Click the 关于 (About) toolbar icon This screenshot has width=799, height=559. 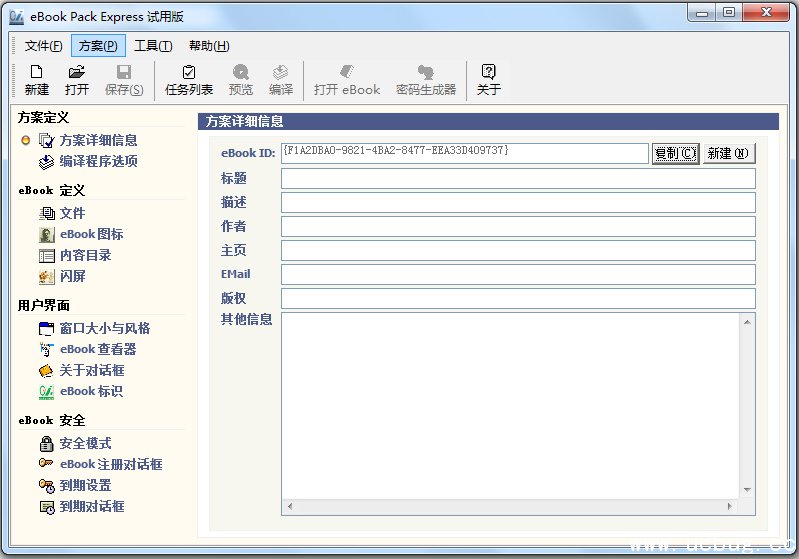click(x=488, y=80)
